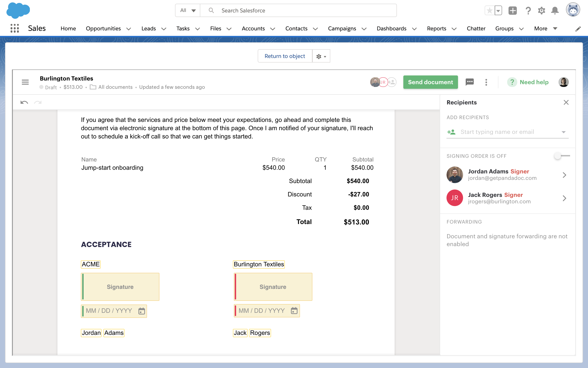Click the search magnifier icon

pos(211,10)
